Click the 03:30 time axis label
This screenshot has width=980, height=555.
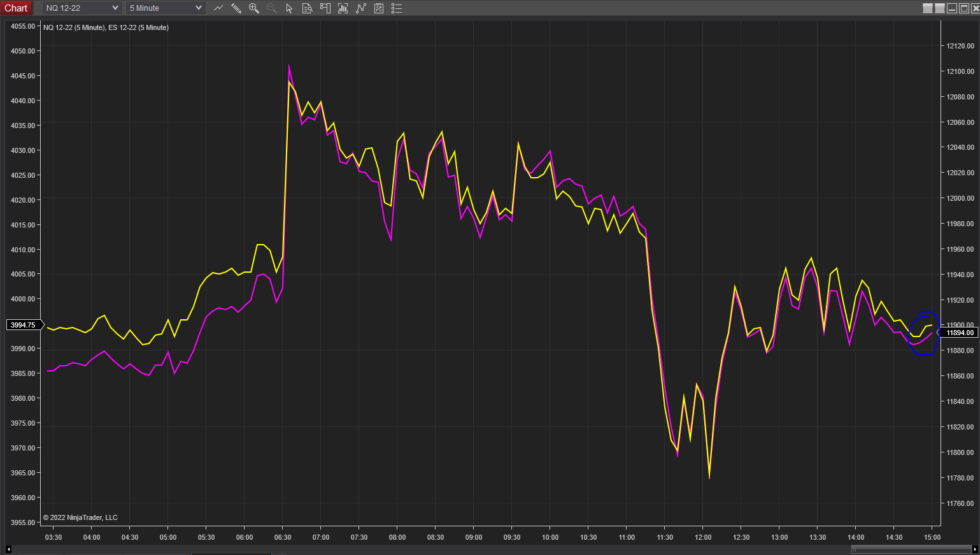point(53,537)
